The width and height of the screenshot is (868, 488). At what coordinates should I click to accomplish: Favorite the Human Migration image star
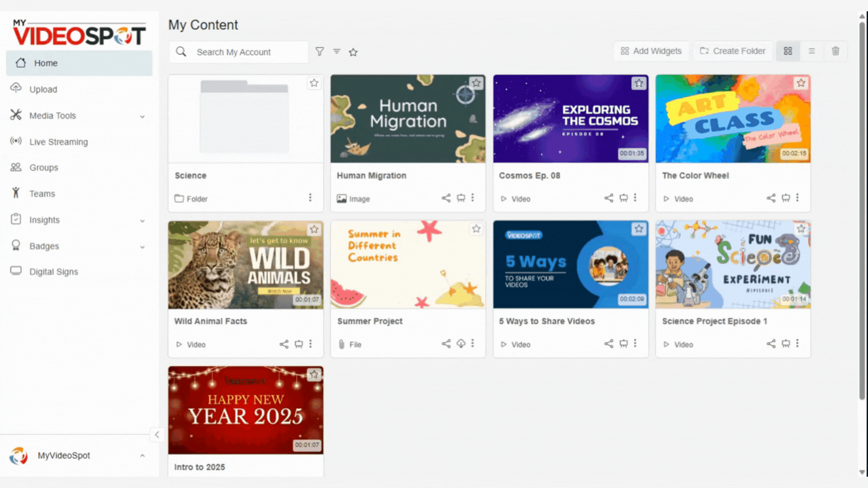pyautogui.click(x=476, y=83)
